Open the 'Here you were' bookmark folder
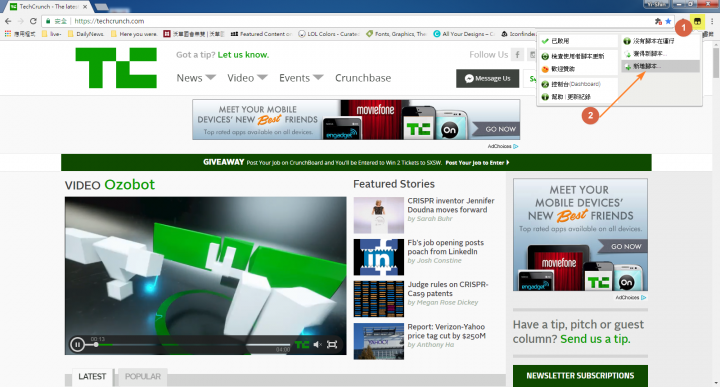 click(134, 34)
